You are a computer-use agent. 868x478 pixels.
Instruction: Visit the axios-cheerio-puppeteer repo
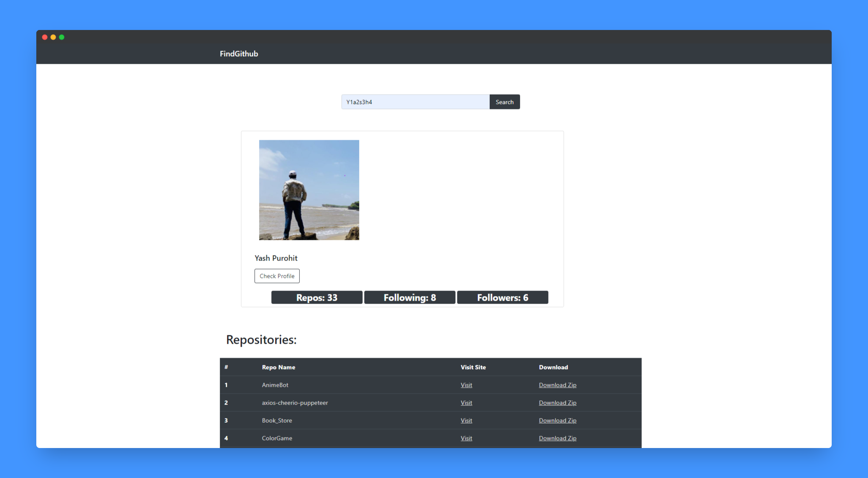pos(466,403)
